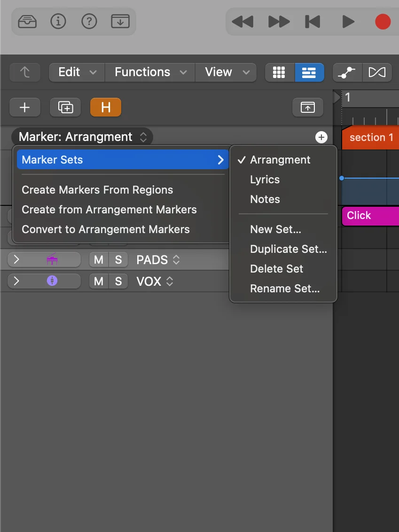Click the red Record button
This screenshot has height=532, width=399.
[x=383, y=22]
